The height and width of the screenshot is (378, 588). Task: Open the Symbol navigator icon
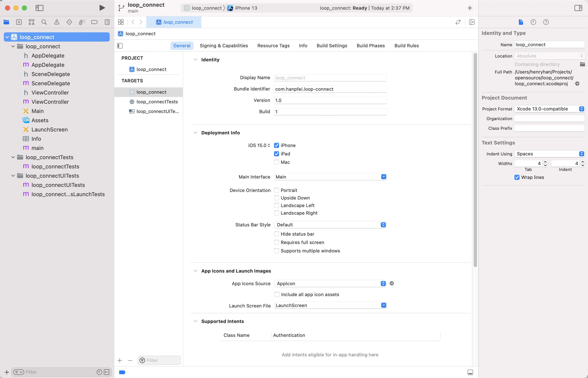[32, 22]
